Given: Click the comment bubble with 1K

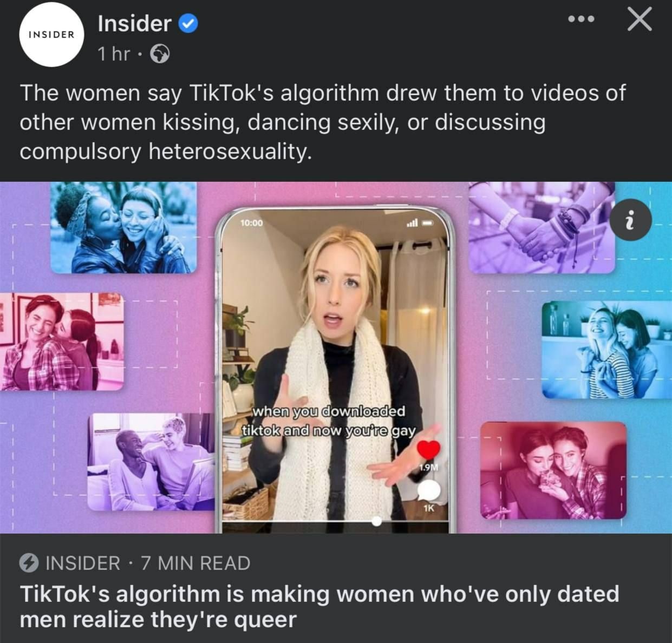Looking at the screenshot, I should (x=429, y=490).
